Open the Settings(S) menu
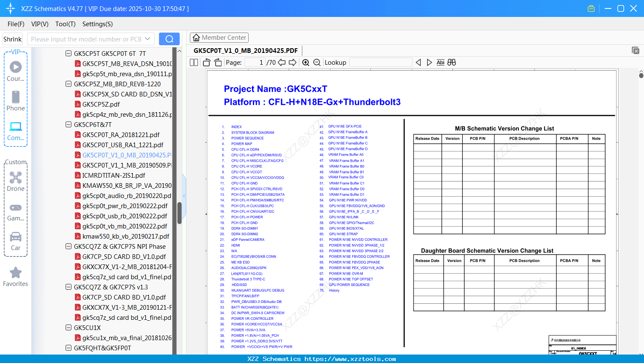Image resolution: width=644 pixels, height=363 pixels. [98, 24]
